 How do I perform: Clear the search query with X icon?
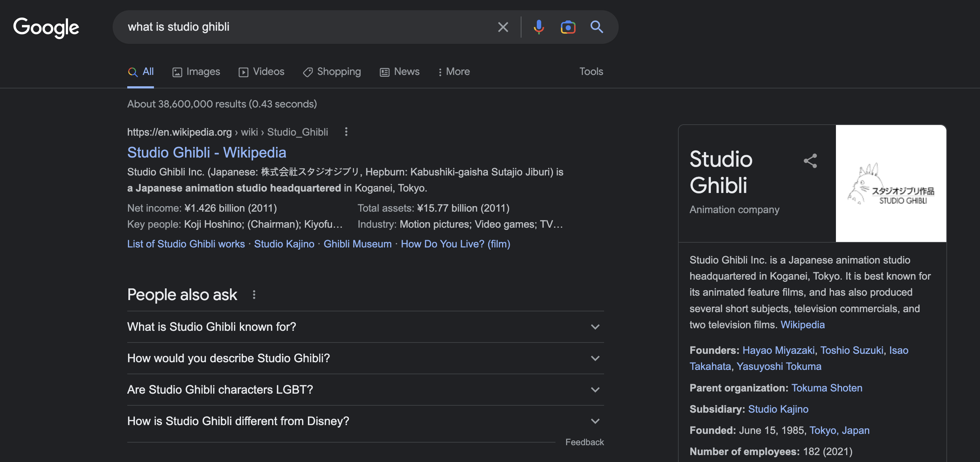(503, 27)
